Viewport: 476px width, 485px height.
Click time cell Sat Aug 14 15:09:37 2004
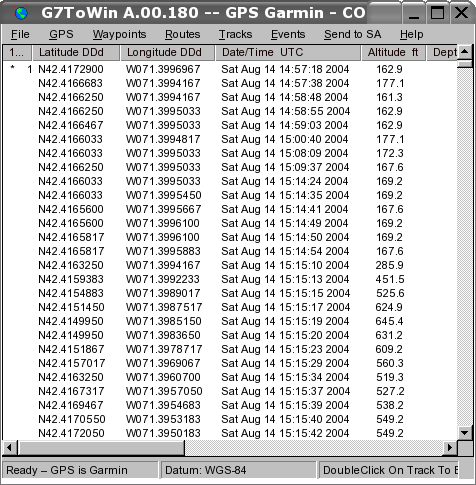point(285,167)
